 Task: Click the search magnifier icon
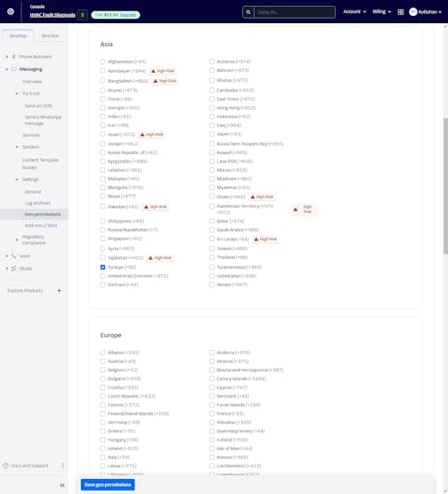click(x=248, y=12)
